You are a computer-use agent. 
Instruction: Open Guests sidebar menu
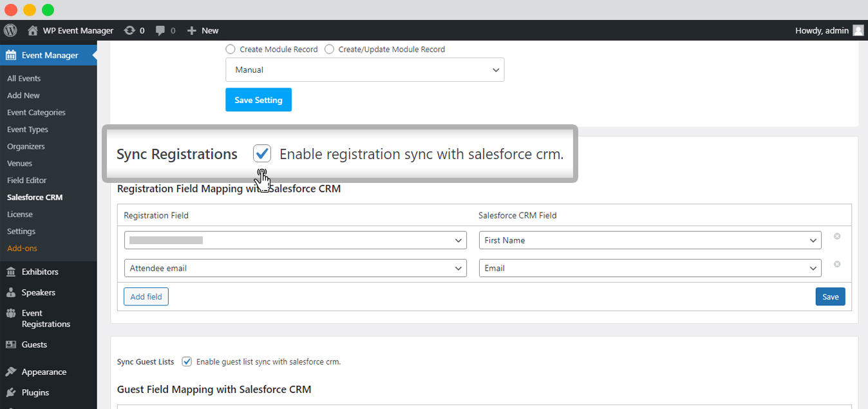(x=34, y=345)
